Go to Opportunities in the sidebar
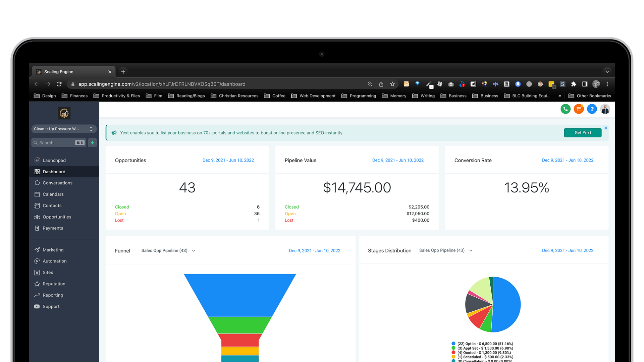The image size is (644, 362). [x=57, y=217]
